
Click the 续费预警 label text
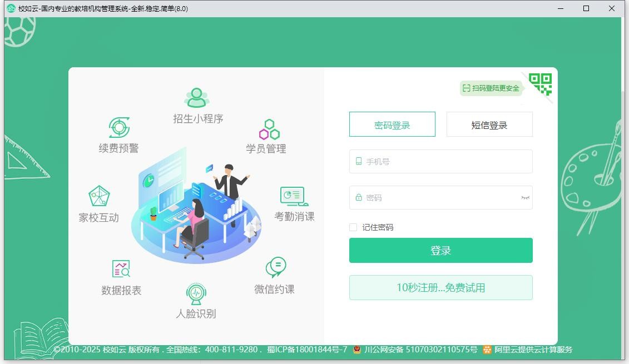pyautogui.click(x=119, y=148)
